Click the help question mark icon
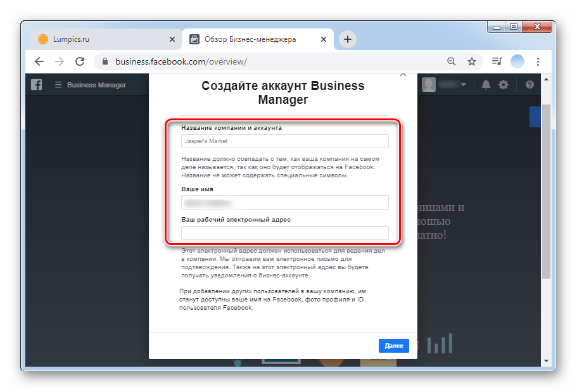The width and height of the screenshot is (577, 392). tap(529, 85)
